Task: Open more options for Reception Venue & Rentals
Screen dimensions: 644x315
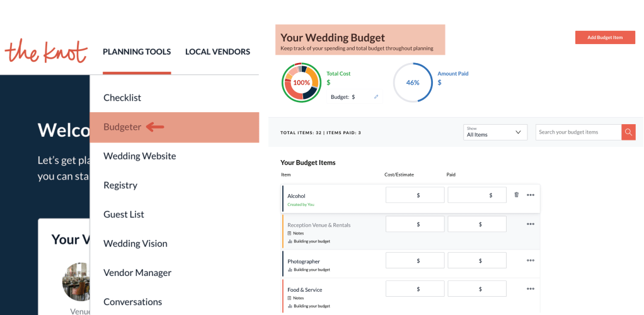Action: click(x=531, y=224)
